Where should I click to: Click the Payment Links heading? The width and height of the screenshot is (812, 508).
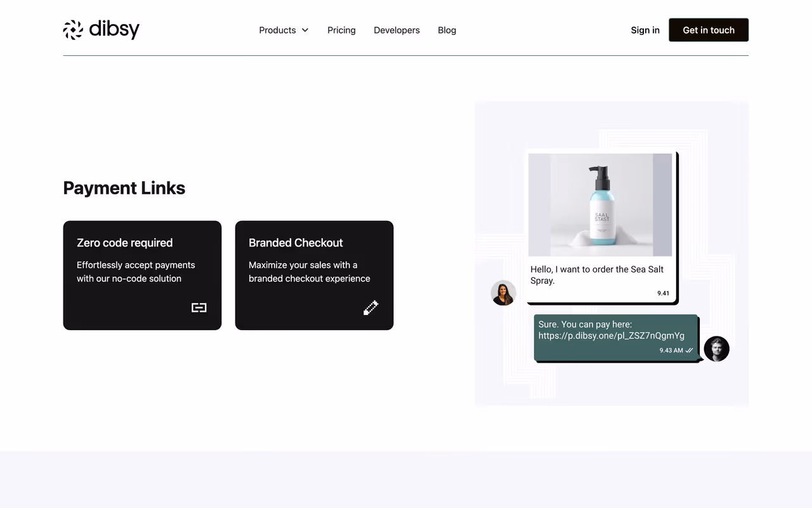tap(124, 188)
